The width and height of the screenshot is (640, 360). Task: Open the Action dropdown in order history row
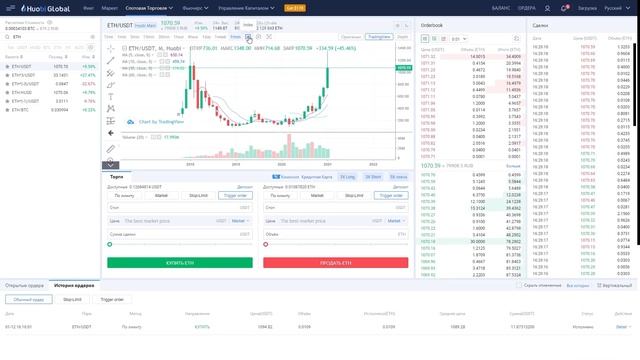point(623,327)
